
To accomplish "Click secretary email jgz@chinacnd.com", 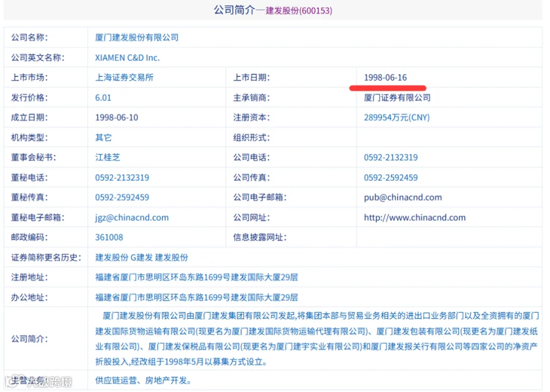I will click(x=132, y=217).
